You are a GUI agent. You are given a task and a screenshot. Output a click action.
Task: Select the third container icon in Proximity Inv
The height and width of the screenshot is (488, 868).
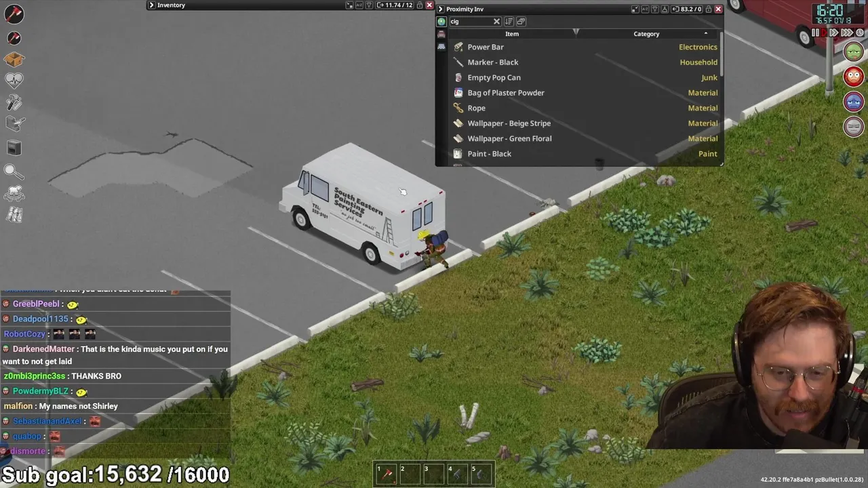point(441,46)
